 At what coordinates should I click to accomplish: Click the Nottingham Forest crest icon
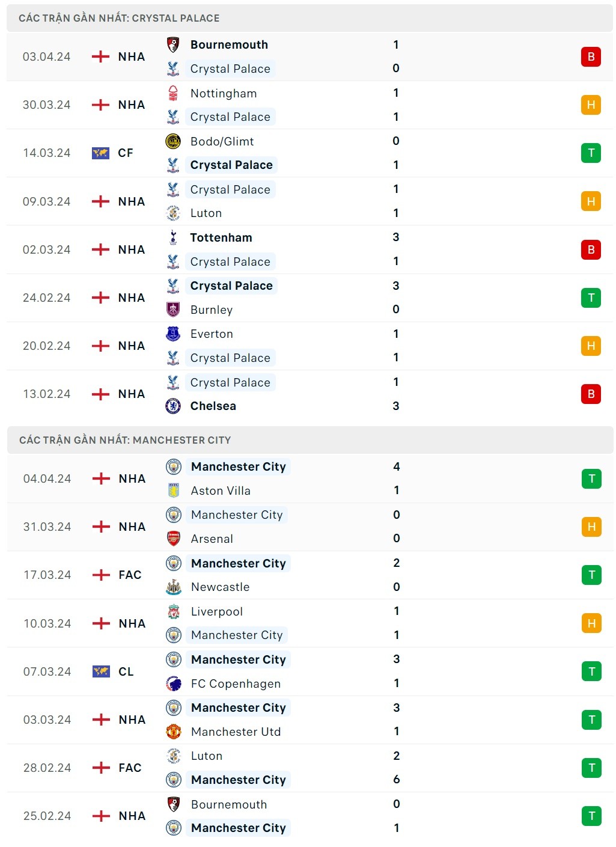tap(173, 93)
